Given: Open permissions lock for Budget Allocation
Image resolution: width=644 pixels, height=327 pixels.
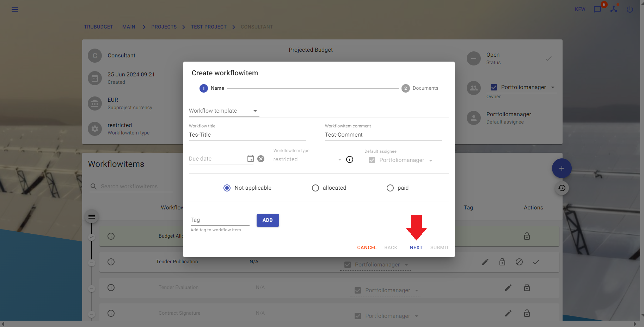Looking at the screenshot, I should click(527, 236).
